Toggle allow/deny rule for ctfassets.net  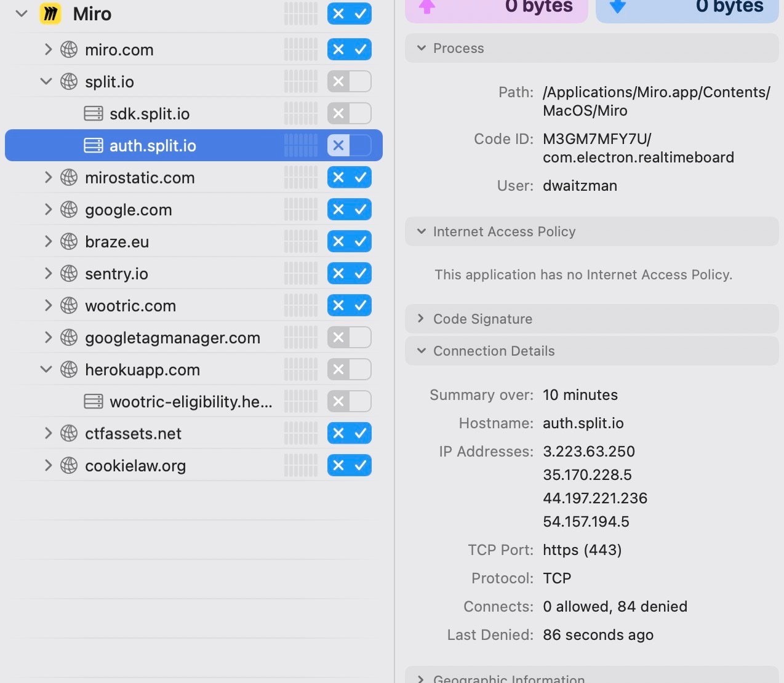point(350,433)
